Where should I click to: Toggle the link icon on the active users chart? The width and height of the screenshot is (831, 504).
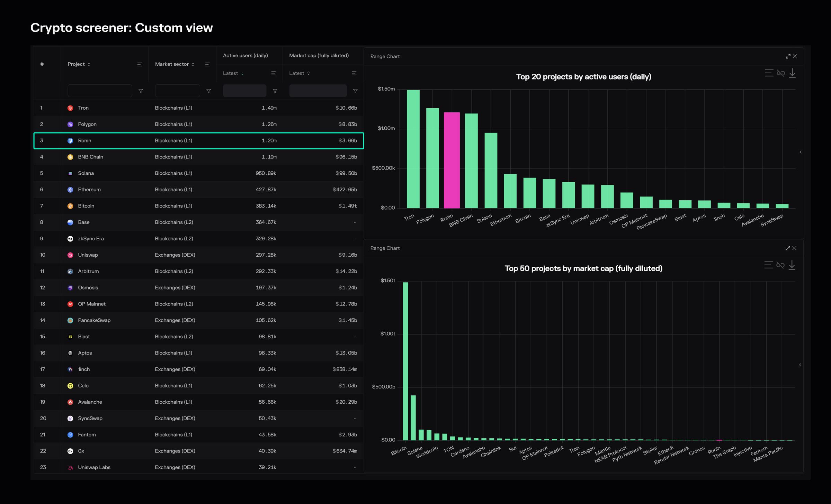point(780,73)
